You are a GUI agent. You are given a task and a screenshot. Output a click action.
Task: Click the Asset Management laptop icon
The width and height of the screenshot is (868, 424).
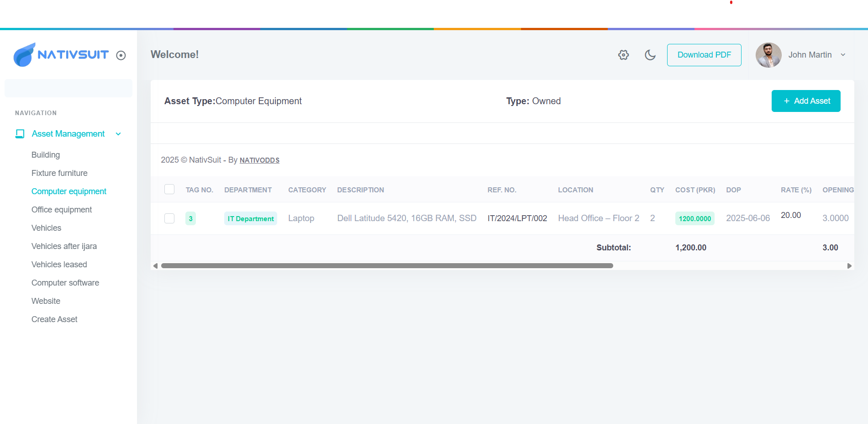click(x=20, y=134)
